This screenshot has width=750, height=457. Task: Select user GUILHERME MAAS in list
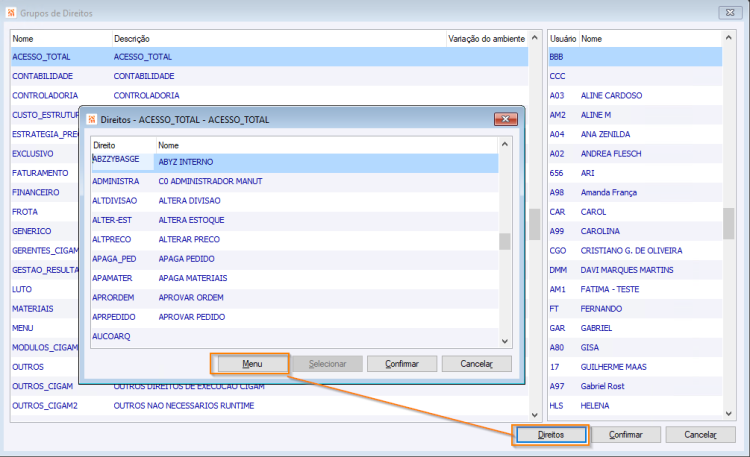(635, 367)
